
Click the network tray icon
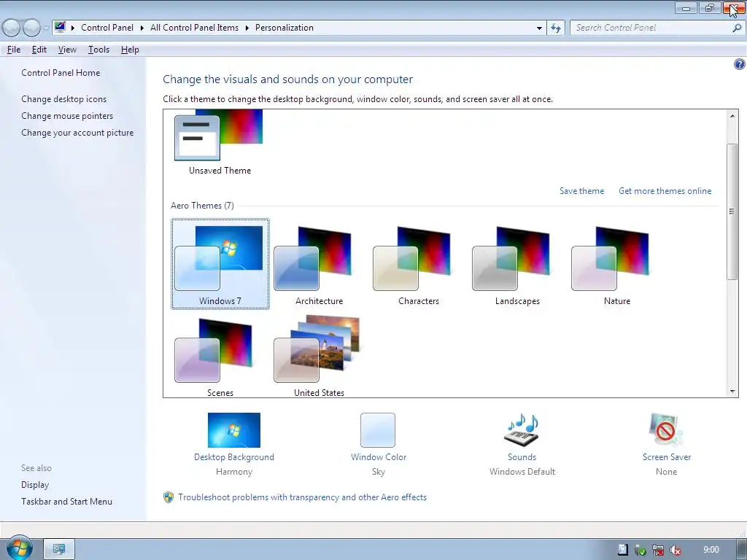(658, 550)
